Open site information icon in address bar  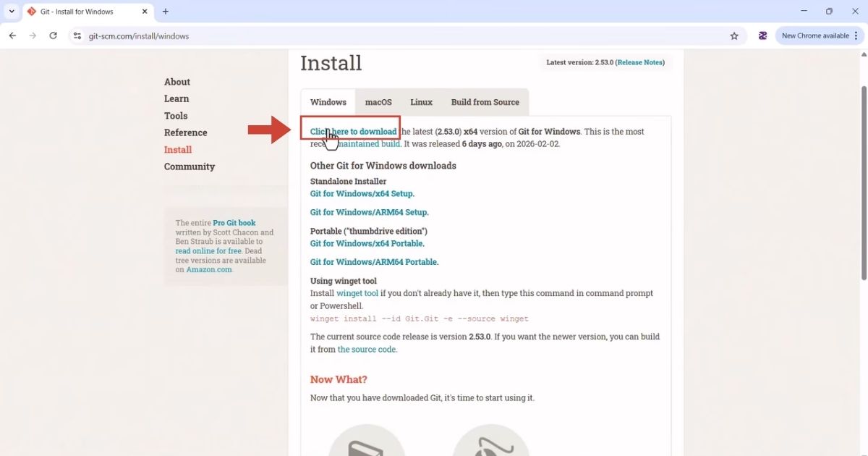click(x=77, y=35)
